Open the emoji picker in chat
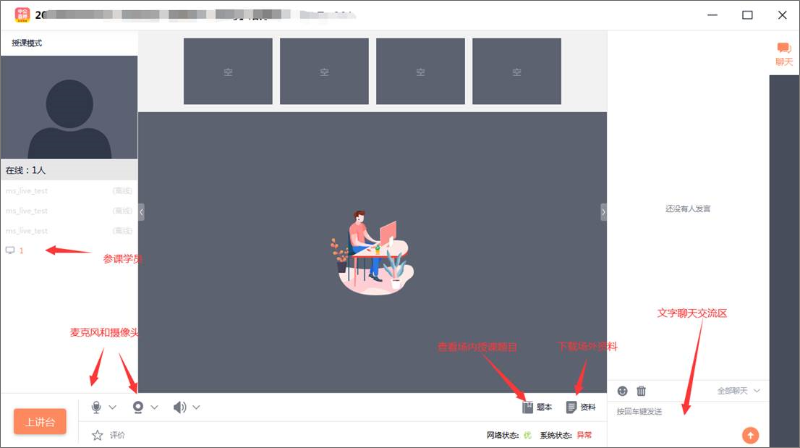 [622, 390]
